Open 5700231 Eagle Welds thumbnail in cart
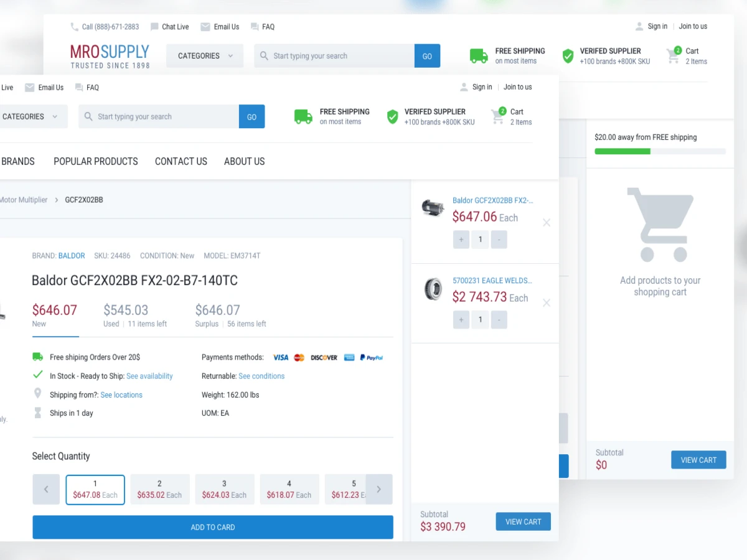This screenshot has width=747, height=560. [433, 289]
